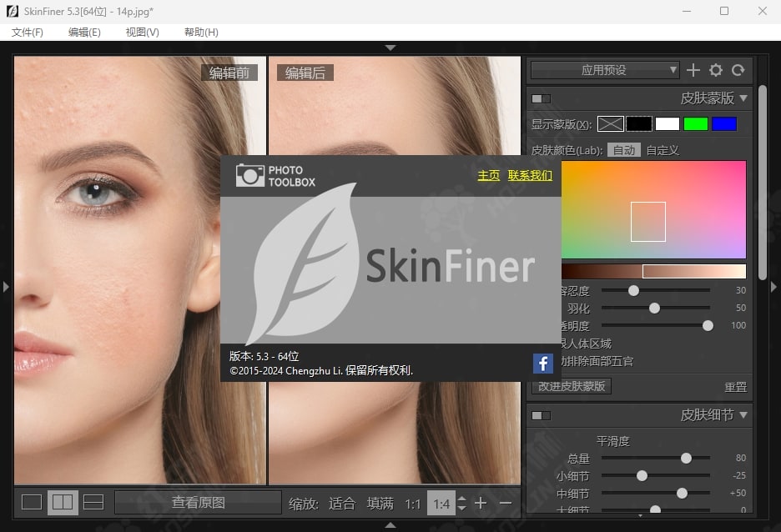The width and height of the screenshot is (781, 532).
Task: Collapse the 皮肤蒙版 panel arrow
Action: click(x=743, y=98)
